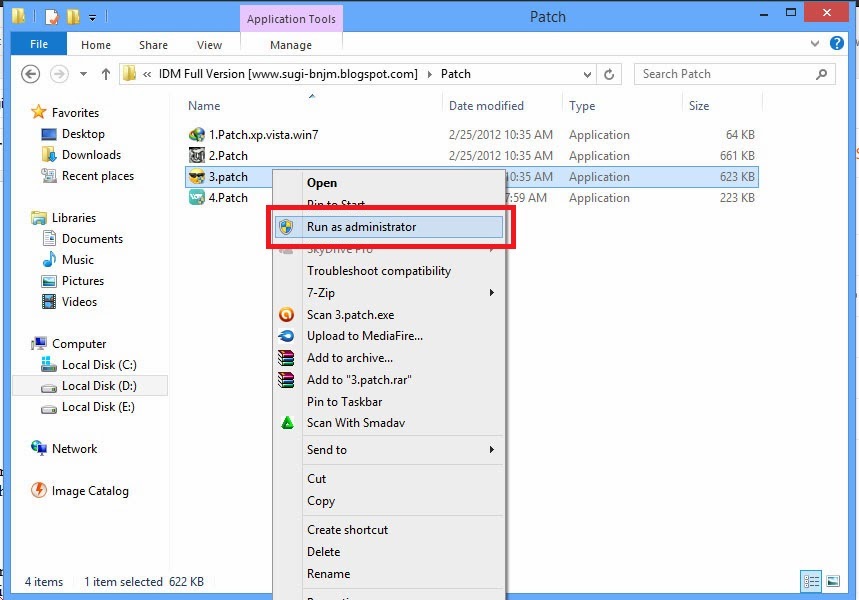Click the Application Tools contextual tab

click(291, 19)
